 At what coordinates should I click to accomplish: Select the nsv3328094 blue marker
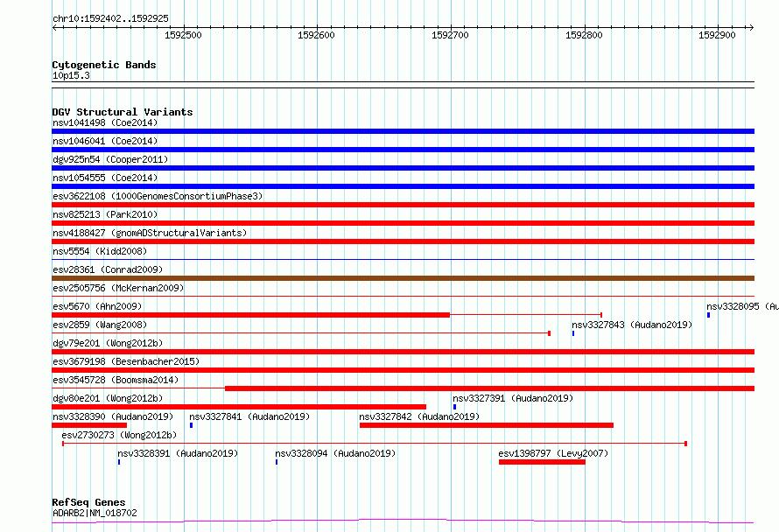[277, 462]
